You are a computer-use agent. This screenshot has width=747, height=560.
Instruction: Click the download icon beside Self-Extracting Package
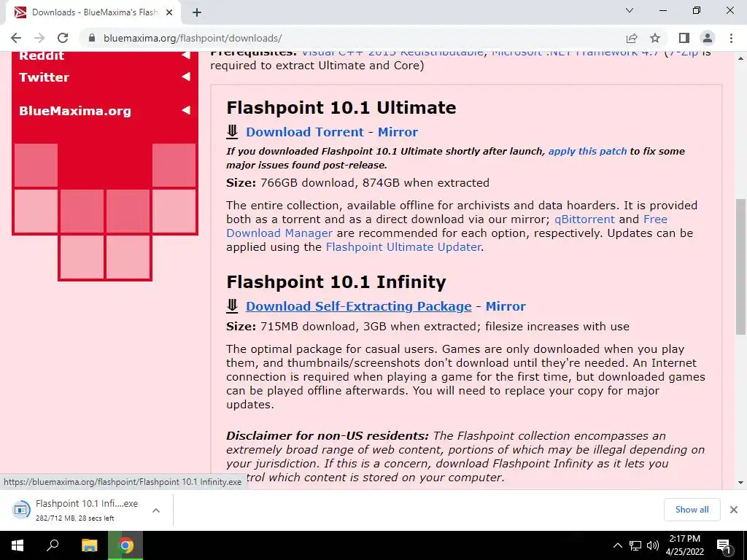coord(232,306)
